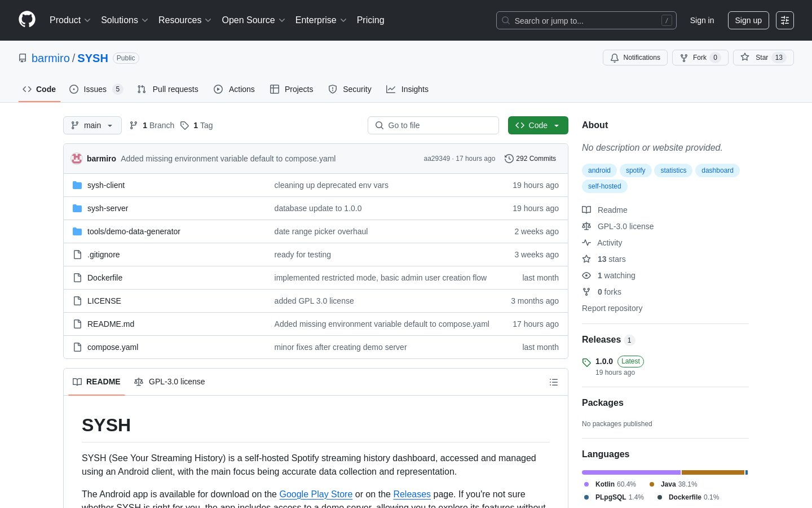The width and height of the screenshot is (812, 508).
Task: Click the self-hosted topic tag
Action: coord(604,186)
